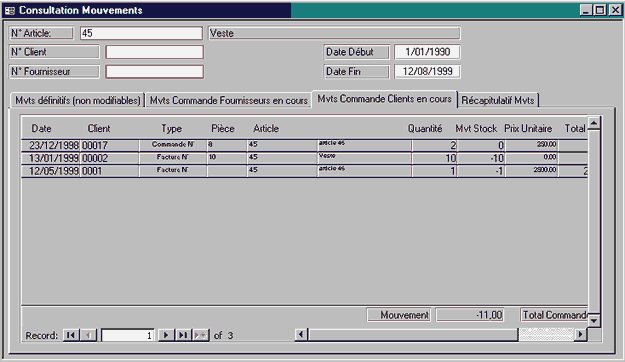The height and width of the screenshot is (362, 625).
Task: Close the Consultation Mouvements window
Action: (615, 10)
